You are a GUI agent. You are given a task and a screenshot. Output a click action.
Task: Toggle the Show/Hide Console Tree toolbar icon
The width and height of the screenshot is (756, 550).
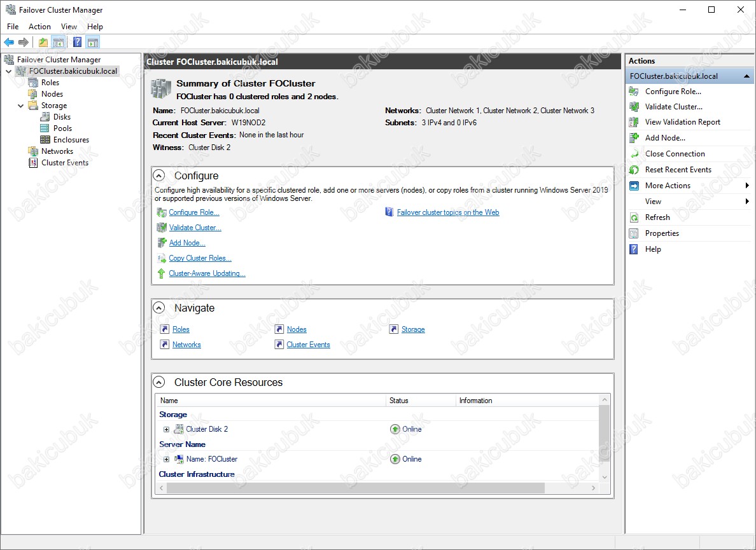pos(59,43)
